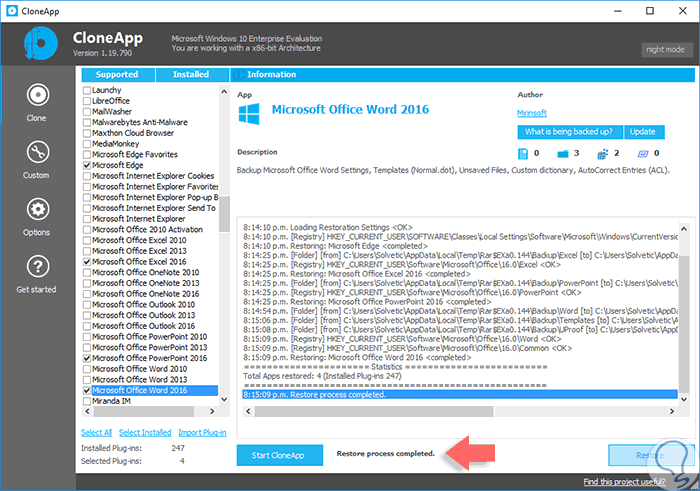Viewport: 700px width, 491px height.
Task: Uncheck Microsoft Office PowerPoint 2016
Action: coord(87,358)
